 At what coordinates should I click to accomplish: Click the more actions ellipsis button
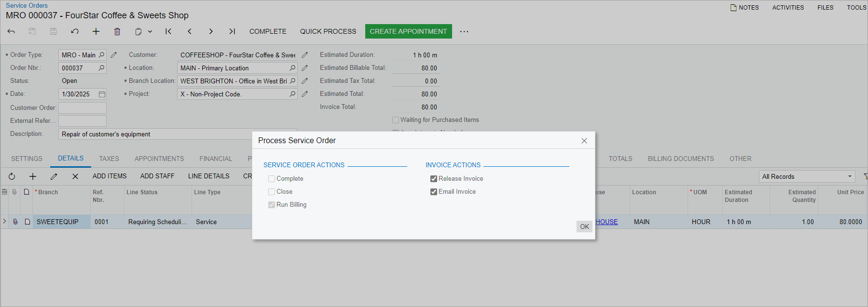[464, 31]
